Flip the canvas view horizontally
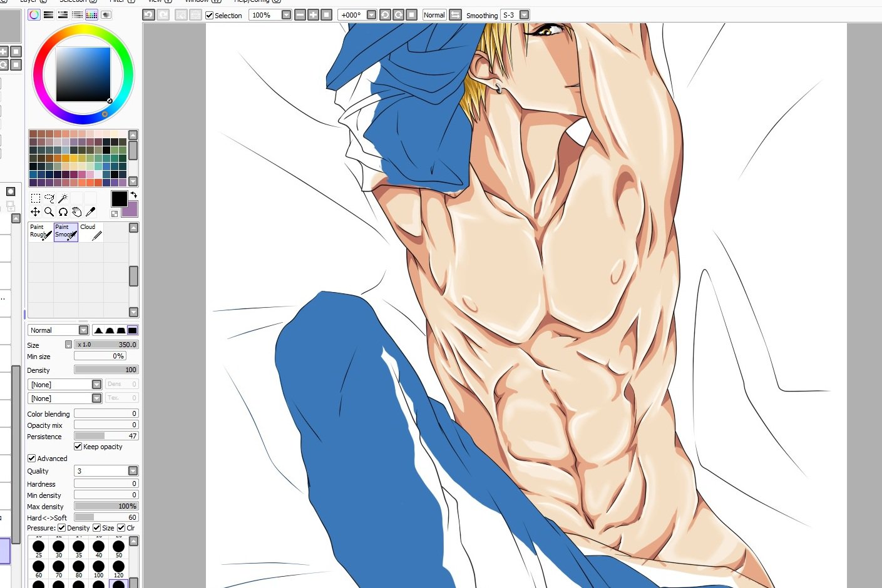882x588 pixels. tap(455, 14)
